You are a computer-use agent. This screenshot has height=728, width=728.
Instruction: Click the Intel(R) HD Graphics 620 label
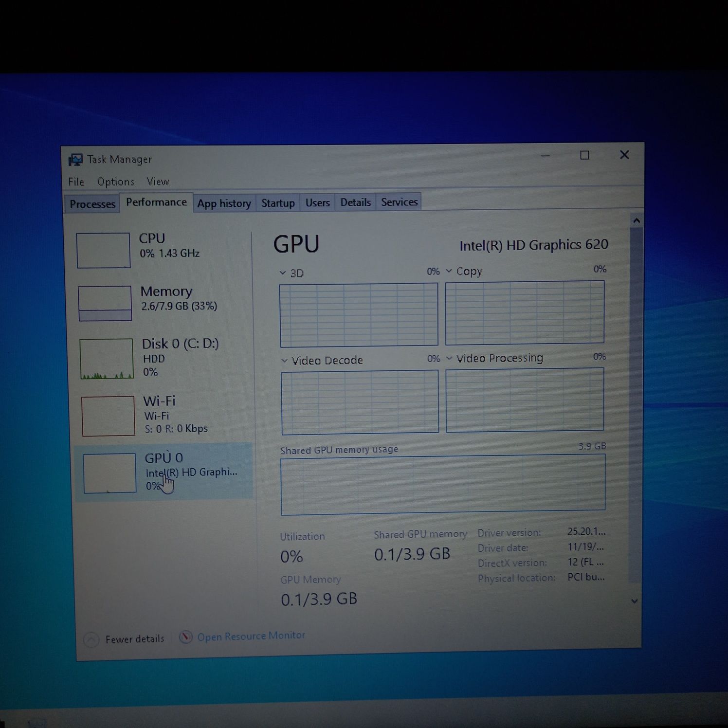[x=534, y=245]
